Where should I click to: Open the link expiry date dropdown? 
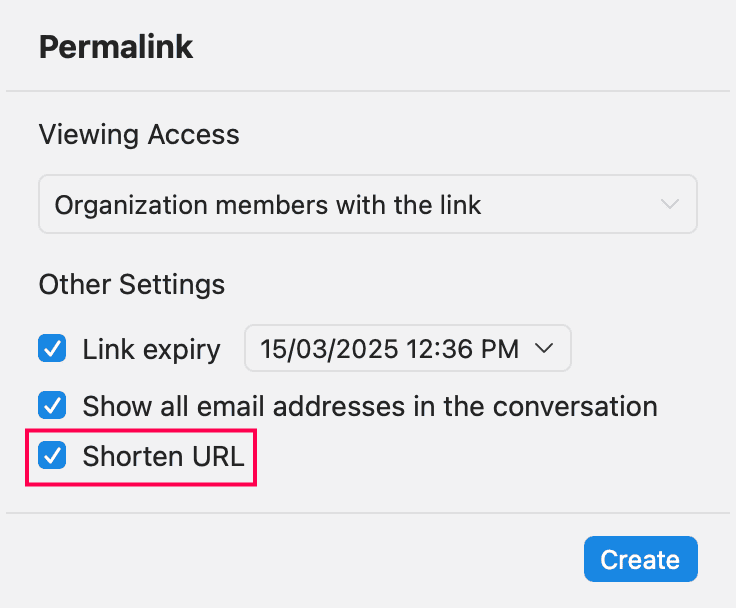pyautogui.click(x=407, y=349)
